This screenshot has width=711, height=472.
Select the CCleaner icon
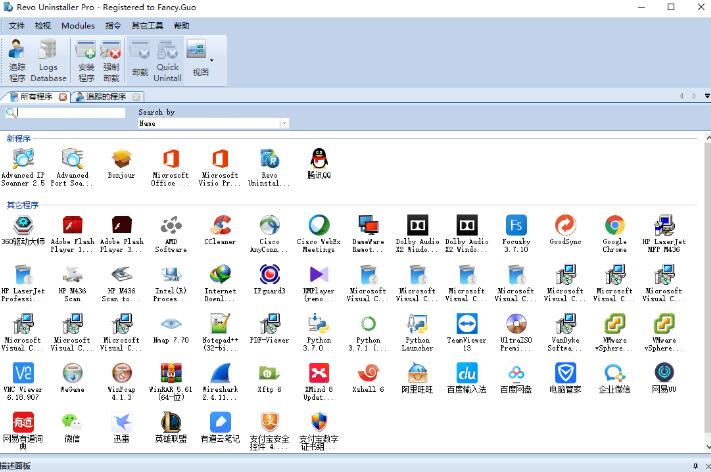pyautogui.click(x=220, y=225)
